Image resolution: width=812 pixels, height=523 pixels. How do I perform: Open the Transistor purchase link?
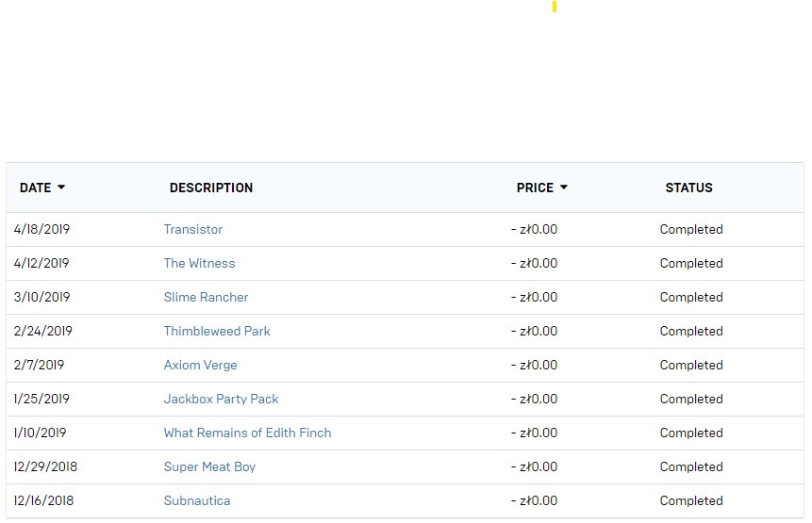click(193, 229)
